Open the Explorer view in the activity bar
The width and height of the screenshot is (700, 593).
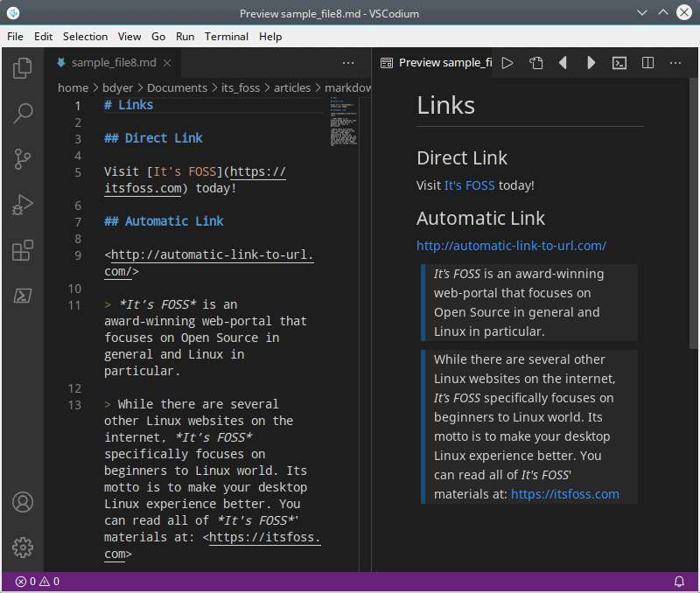(x=22, y=67)
